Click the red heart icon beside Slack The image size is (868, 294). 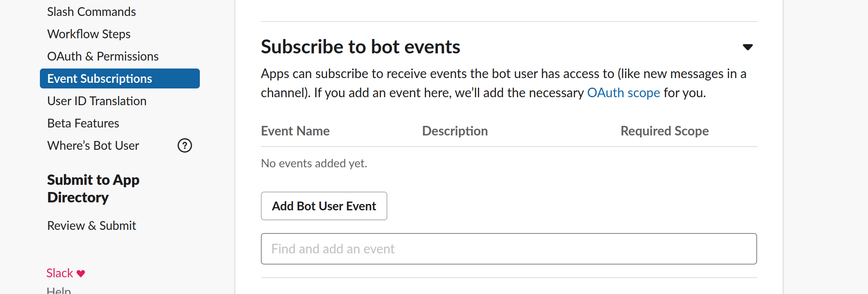click(81, 274)
